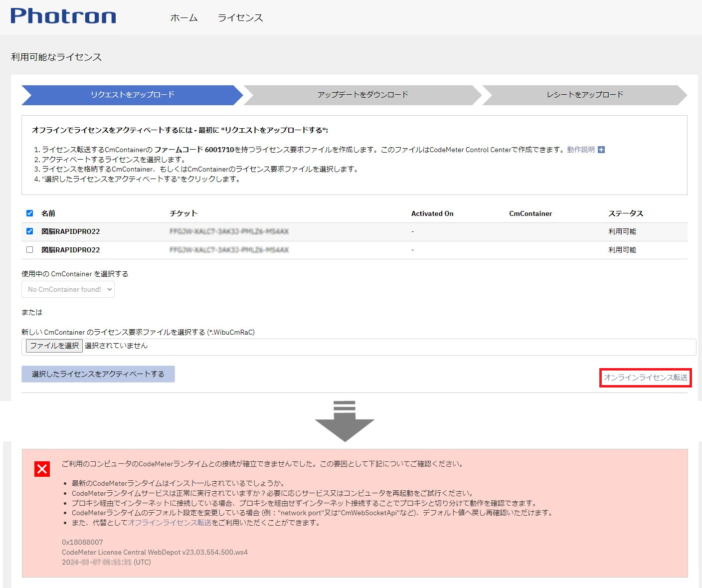Select the アップデートをダウンロード step tab
The width and height of the screenshot is (702, 588).
coord(362,95)
